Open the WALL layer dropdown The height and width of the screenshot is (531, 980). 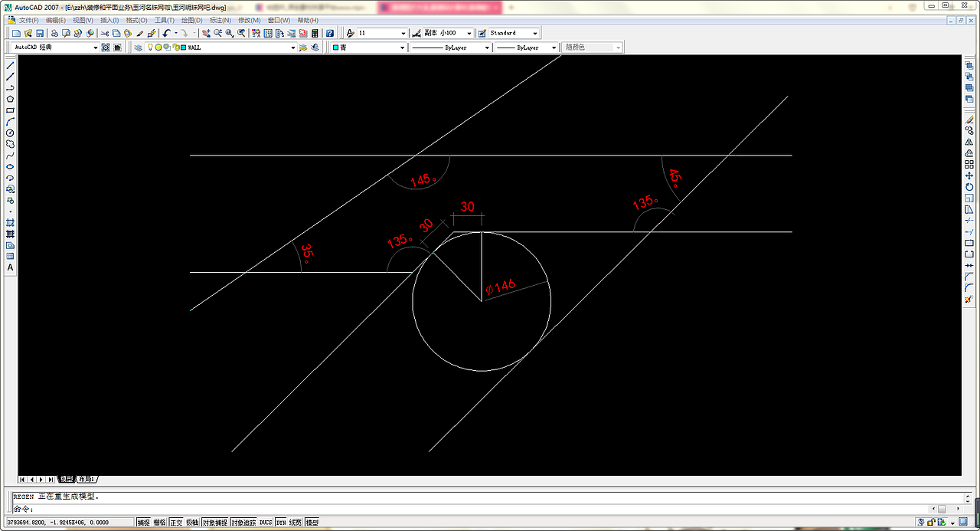292,47
